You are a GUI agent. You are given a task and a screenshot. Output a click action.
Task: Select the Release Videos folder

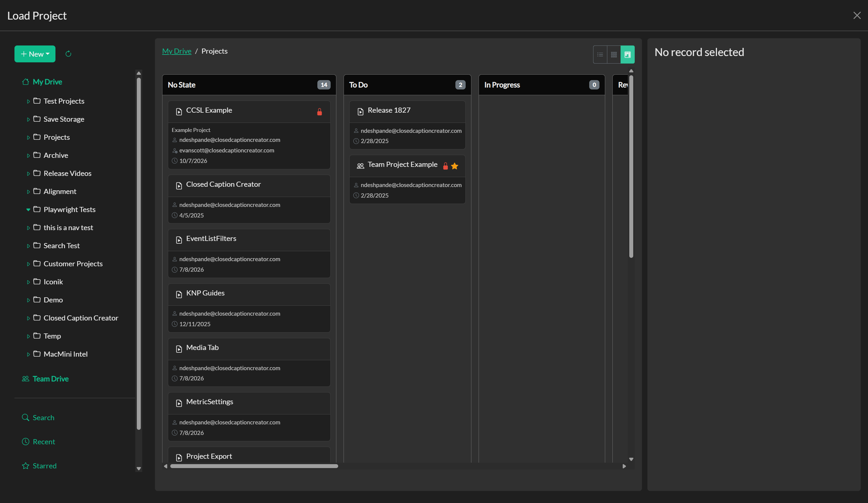pyautogui.click(x=68, y=173)
